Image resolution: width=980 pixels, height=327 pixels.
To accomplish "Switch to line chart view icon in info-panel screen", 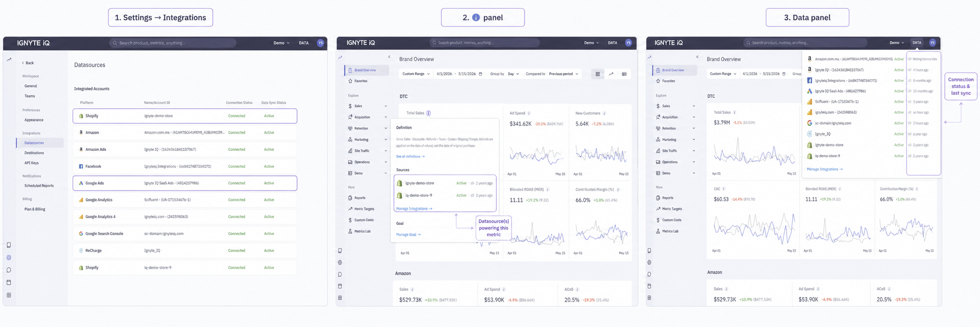I will click(611, 74).
